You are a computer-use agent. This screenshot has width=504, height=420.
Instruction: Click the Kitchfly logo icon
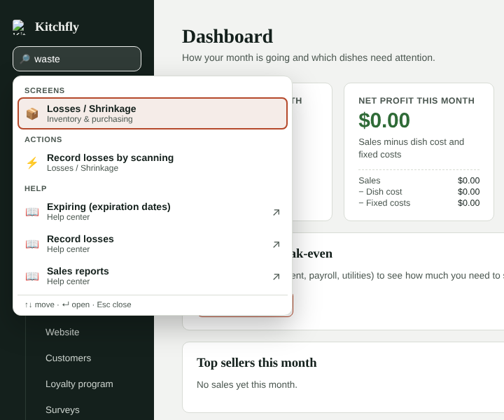(19, 27)
